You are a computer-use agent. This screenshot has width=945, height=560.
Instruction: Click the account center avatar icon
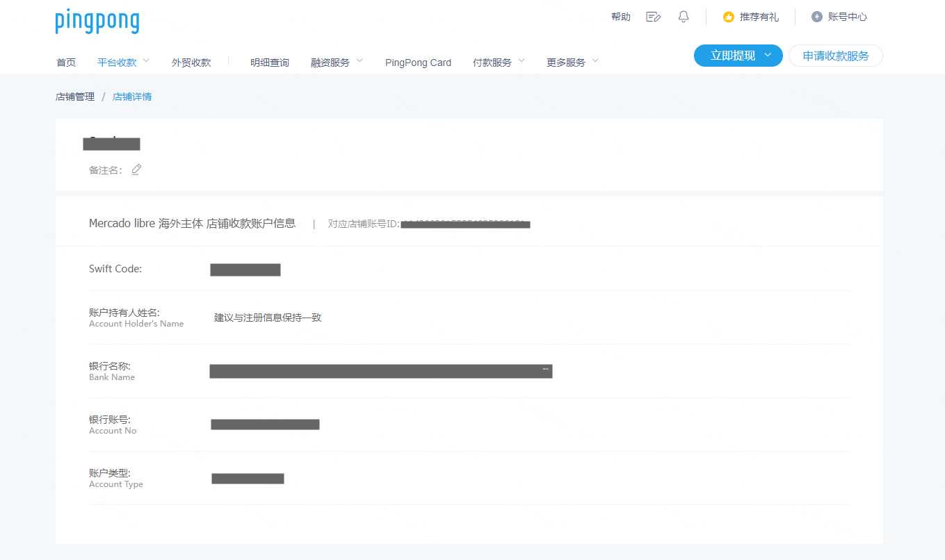point(817,17)
